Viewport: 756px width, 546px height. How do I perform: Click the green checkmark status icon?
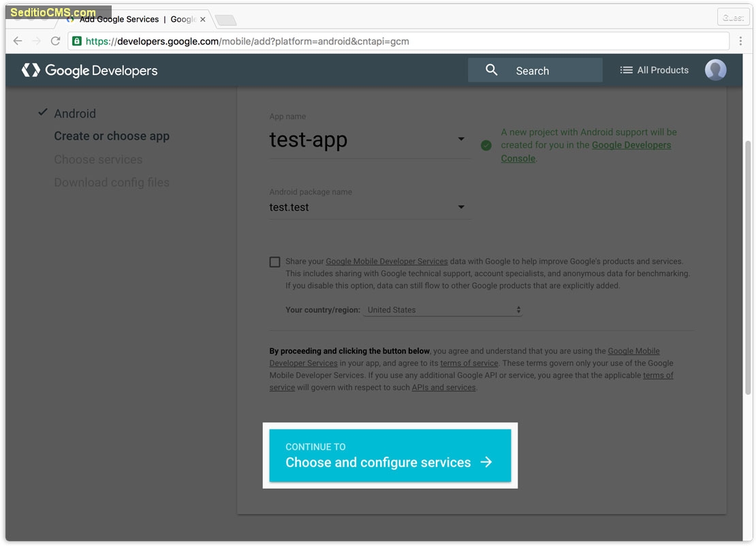pos(486,145)
